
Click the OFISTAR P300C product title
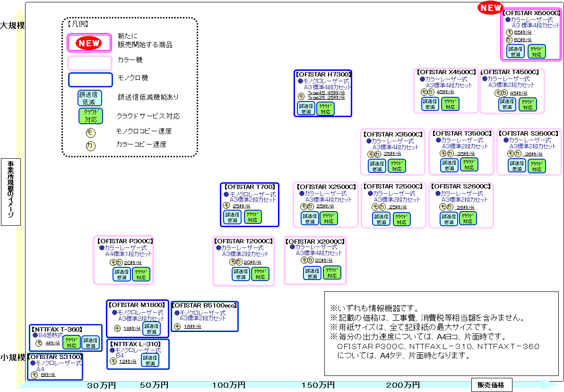tap(125, 241)
